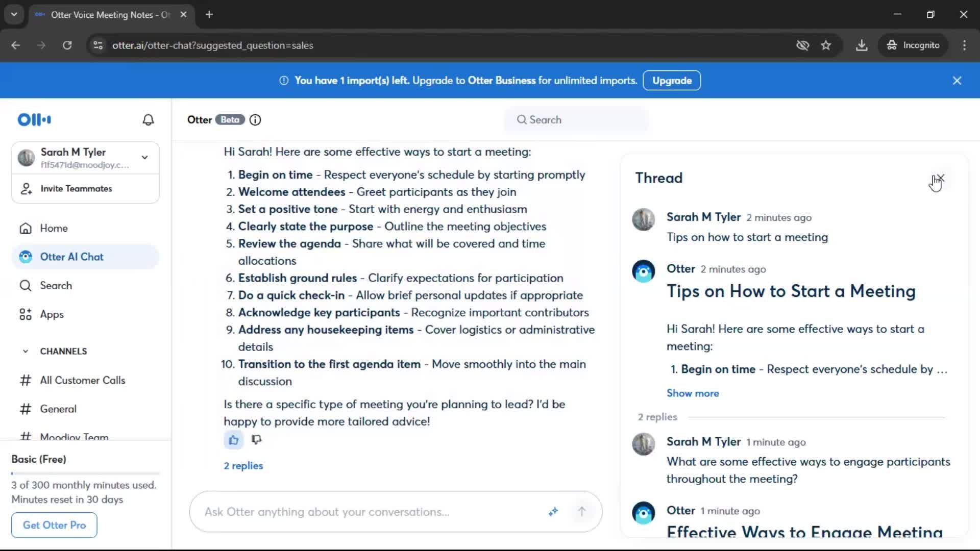Give the response a thumbs up
Screen dimensions: 980x551
(x=233, y=440)
